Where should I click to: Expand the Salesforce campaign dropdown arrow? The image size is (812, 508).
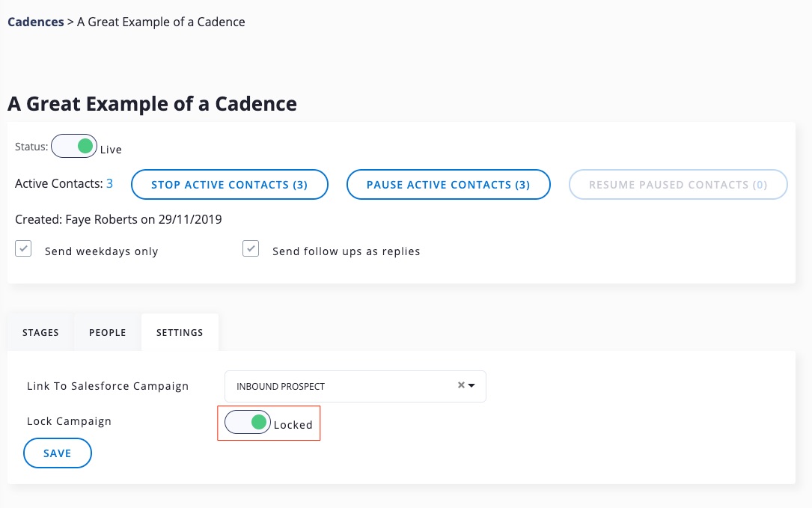point(472,386)
